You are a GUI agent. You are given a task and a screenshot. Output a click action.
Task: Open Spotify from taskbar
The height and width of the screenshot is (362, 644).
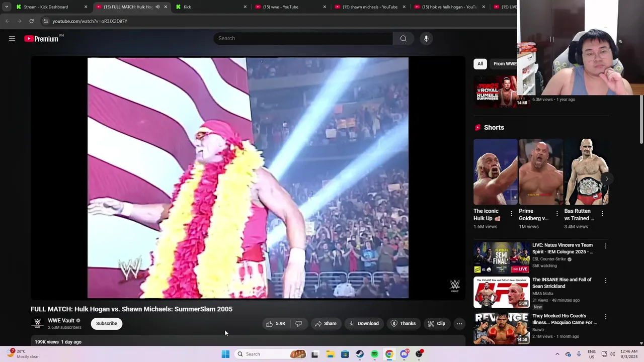click(374, 354)
